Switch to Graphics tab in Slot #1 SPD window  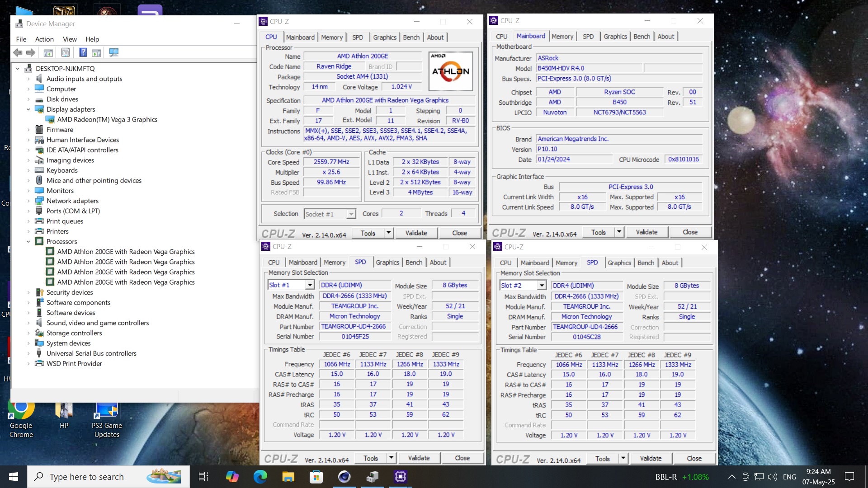[387, 263]
